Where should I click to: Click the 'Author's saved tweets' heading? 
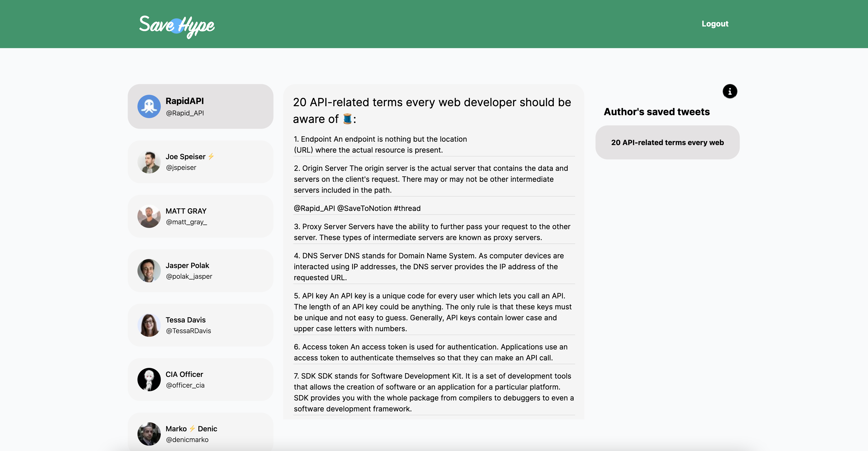coord(656,112)
